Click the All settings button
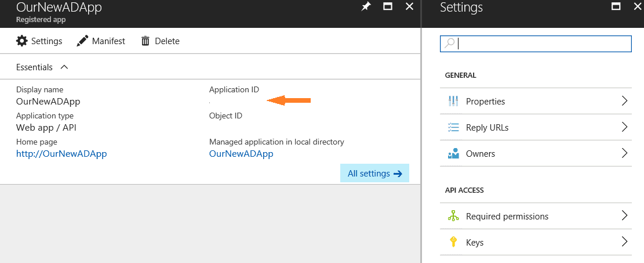Screen dimensions: 644x263 click(374, 173)
